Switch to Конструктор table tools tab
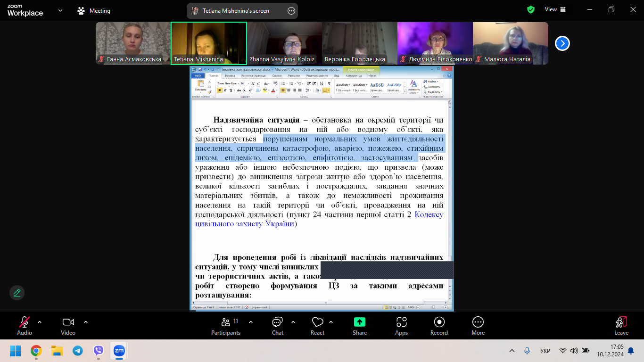Screen dimensions: 644x362 click(x=354, y=75)
